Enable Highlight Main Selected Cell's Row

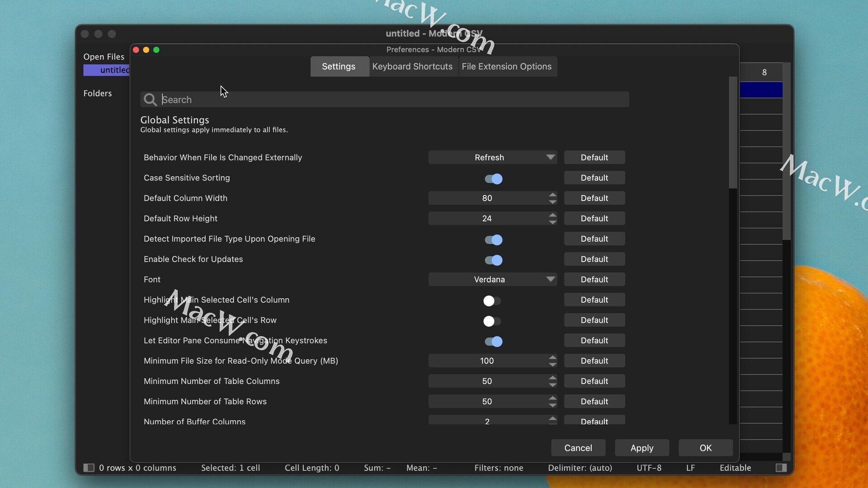pos(492,321)
